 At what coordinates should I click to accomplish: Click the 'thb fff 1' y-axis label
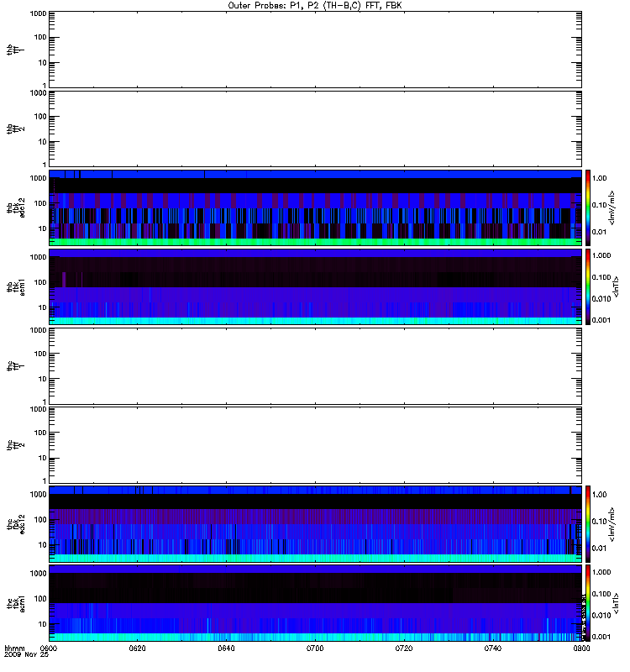click(15, 50)
